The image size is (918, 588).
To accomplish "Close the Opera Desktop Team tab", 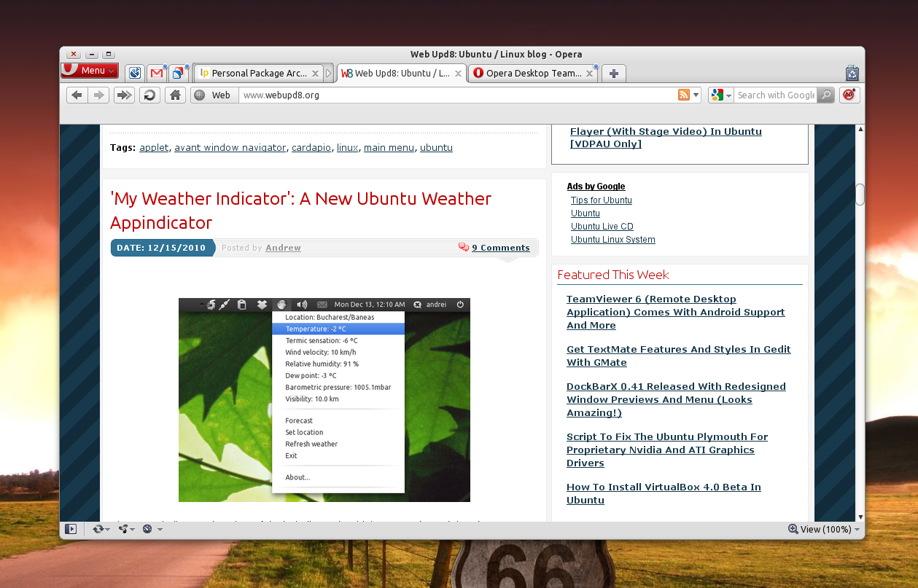I will [x=589, y=74].
